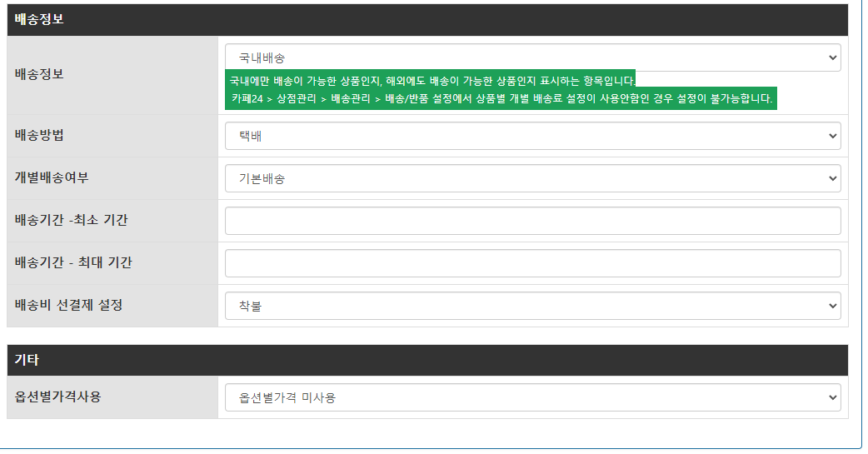The height and width of the screenshot is (454, 868).
Task: Expand the 택배 shipping method dropdown
Action: 532,136
